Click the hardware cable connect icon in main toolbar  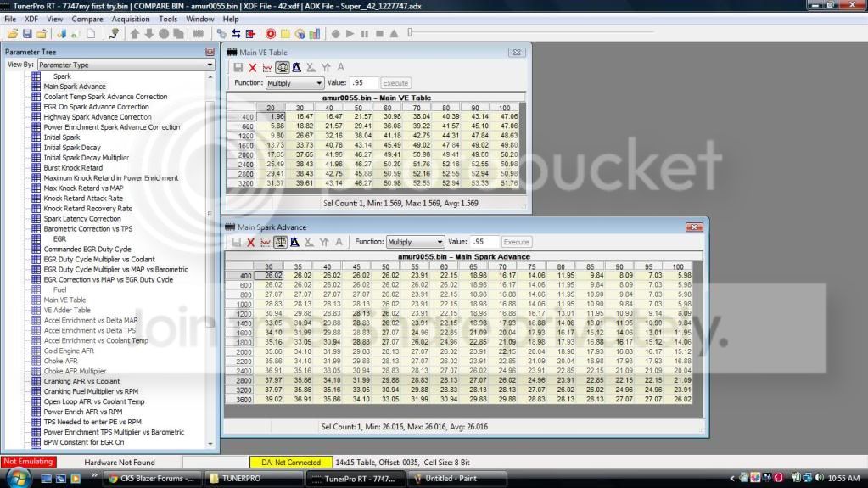(x=114, y=34)
